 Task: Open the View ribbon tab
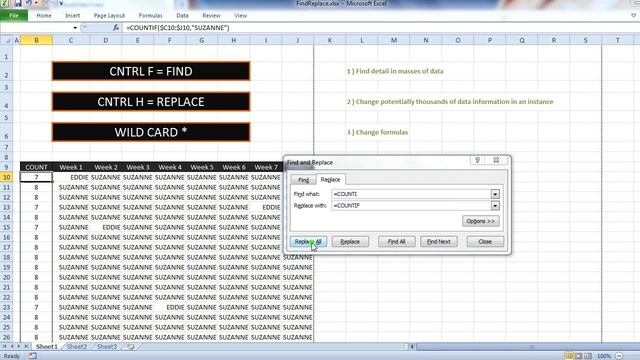point(240,16)
